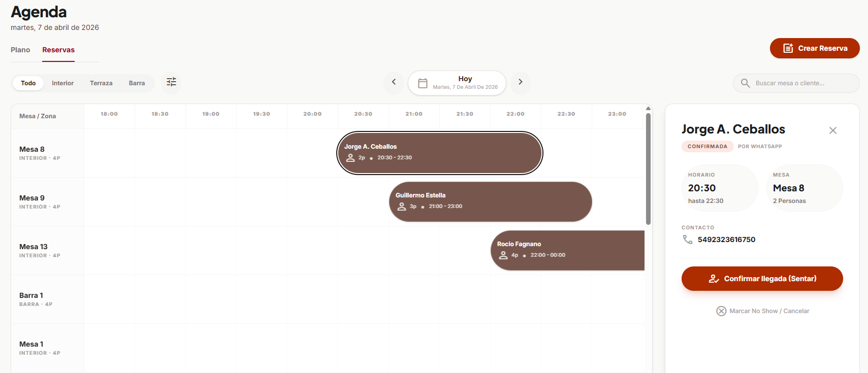Click person icon on Guillermo Estella reservation
Screen dimensions: 868x373
pos(402,207)
